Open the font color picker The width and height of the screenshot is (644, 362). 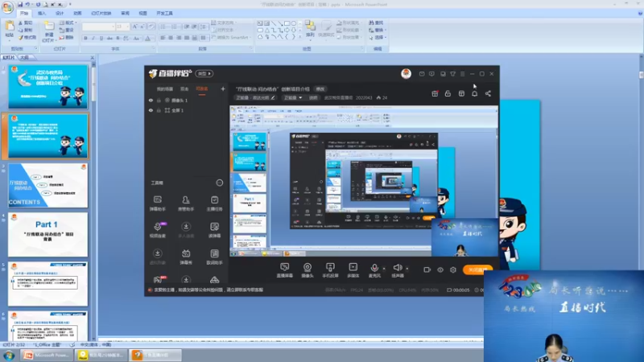click(x=148, y=38)
